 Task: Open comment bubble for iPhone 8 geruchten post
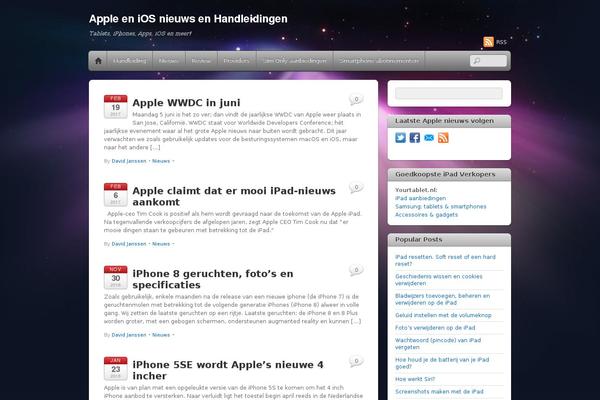pyautogui.click(x=356, y=270)
